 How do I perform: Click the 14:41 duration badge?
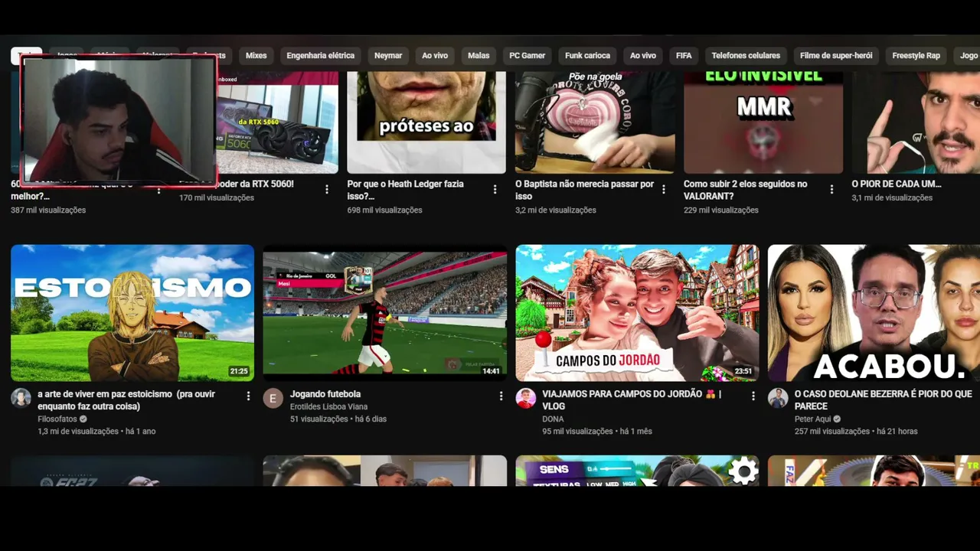[491, 371]
